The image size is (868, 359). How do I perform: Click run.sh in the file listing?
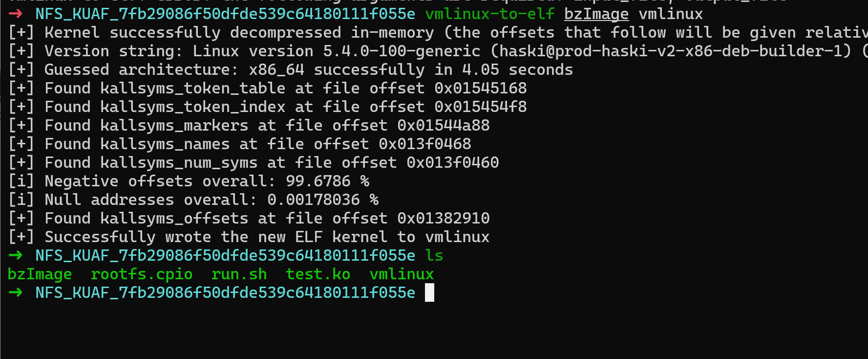pyautogui.click(x=239, y=274)
